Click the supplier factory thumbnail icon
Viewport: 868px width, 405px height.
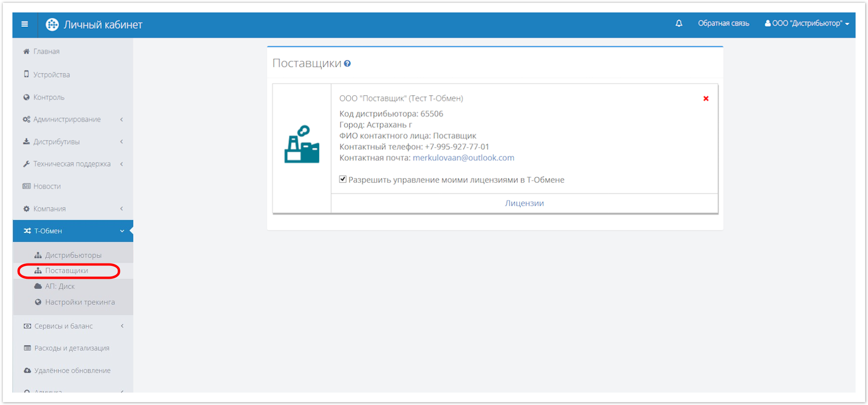[301, 145]
